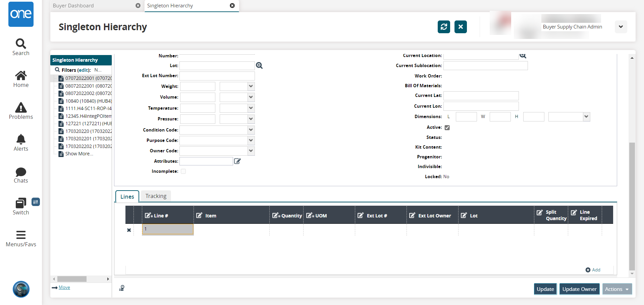The height and width of the screenshot is (305, 644).
Task: Click the Item column edit icon
Action: 199,215
